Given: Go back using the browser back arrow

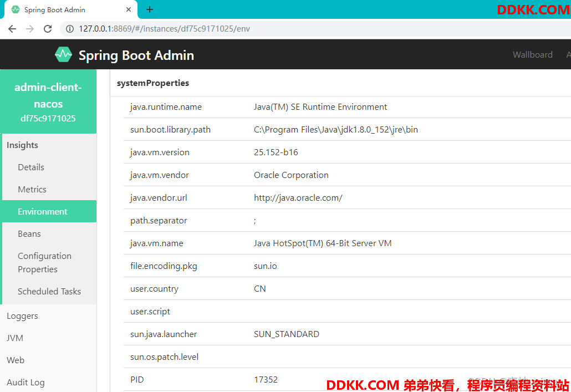Looking at the screenshot, I should (x=12, y=29).
